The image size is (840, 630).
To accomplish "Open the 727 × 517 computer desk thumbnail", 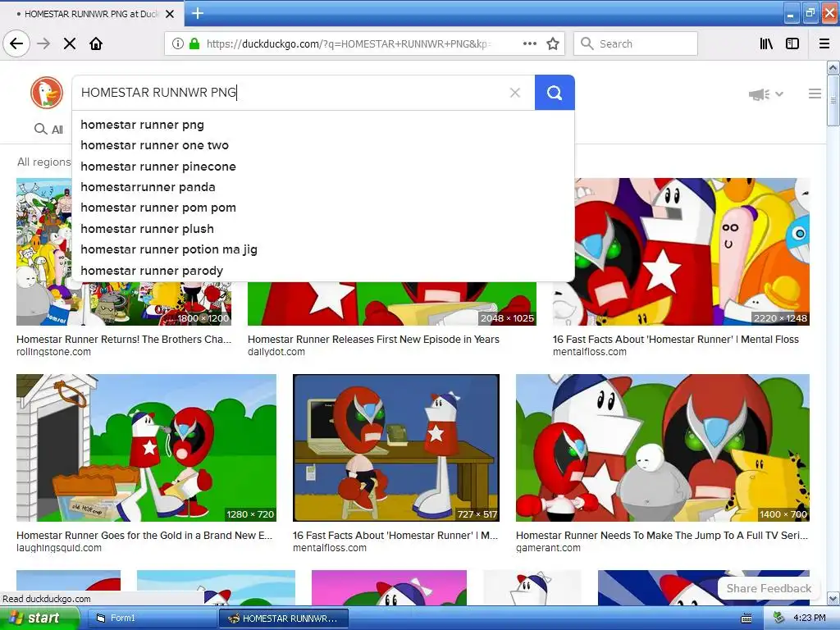I will (396, 448).
